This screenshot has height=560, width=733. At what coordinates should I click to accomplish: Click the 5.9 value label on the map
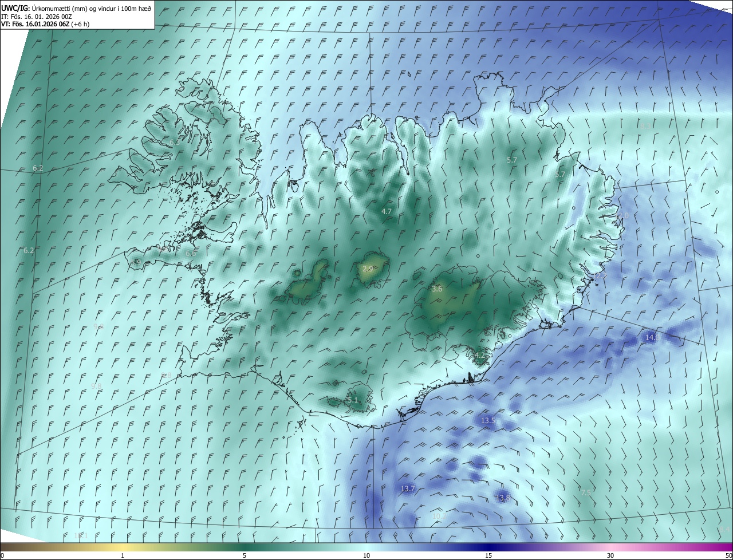tap(136, 262)
